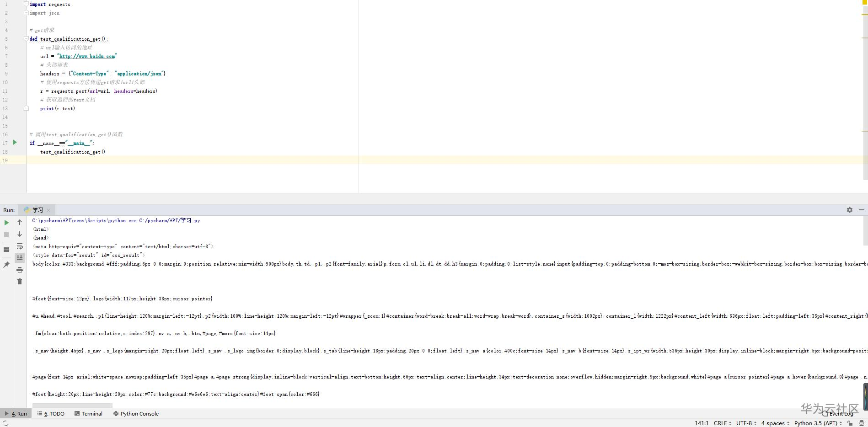This screenshot has width=868, height=427.
Task: Toggle the Pin Tab pushpin
Action: coord(6,265)
